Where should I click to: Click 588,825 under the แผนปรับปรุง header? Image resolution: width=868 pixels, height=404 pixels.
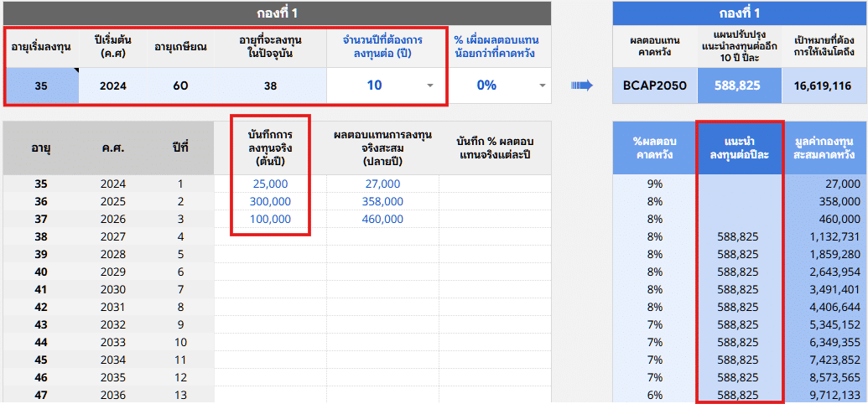pos(740,85)
